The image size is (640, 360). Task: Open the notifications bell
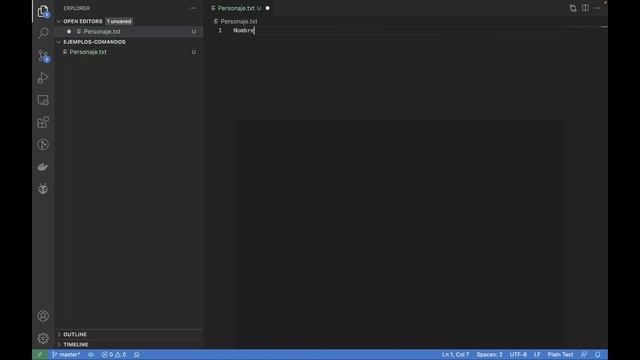point(598,355)
